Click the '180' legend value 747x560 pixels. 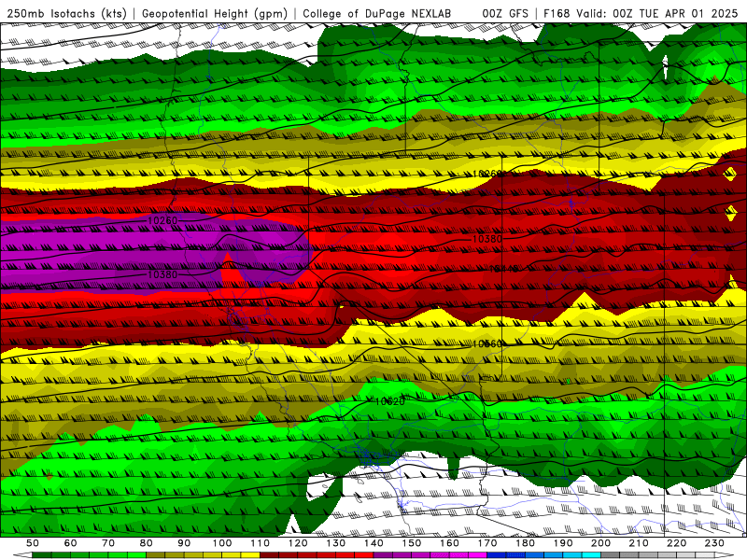coord(525,543)
